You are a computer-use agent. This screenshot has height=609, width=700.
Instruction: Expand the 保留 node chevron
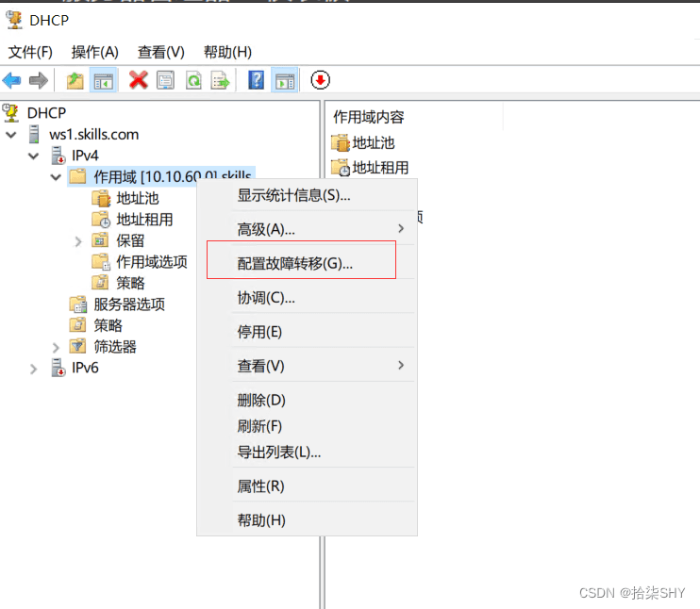(x=78, y=241)
